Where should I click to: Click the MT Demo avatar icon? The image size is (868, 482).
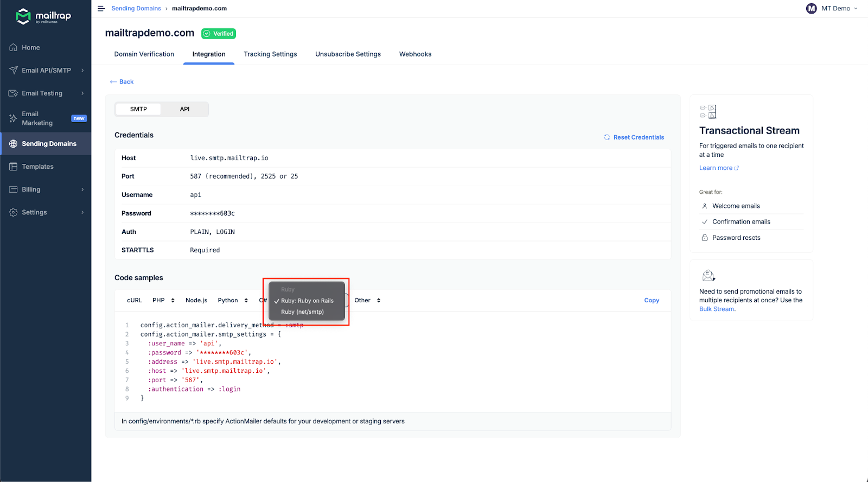point(811,9)
